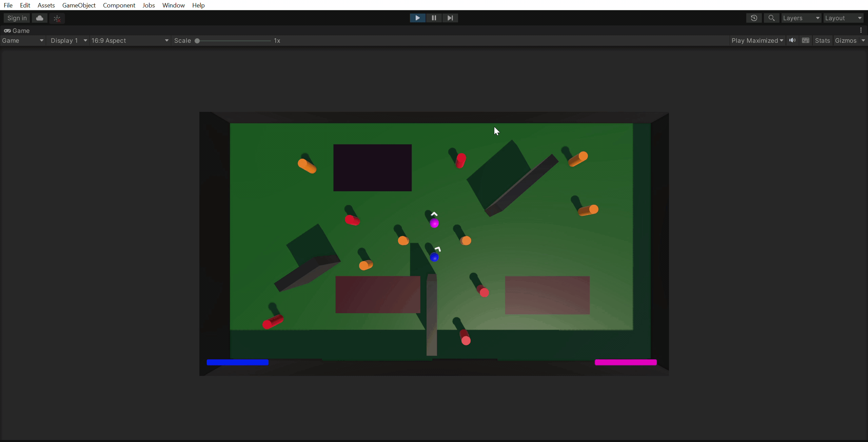Click the blue health bar
Image resolution: width=868 pixels, height=442 pixels.
tap(237, 362)
